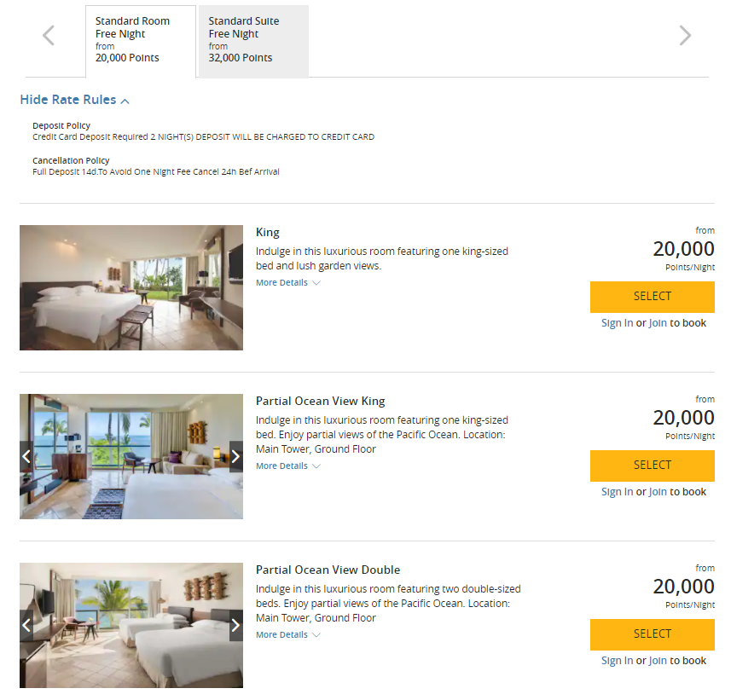This screenshot has height=700, width=731.
Task: Click the King room photo
Action: pyautogui.click(x=131, y=287)
